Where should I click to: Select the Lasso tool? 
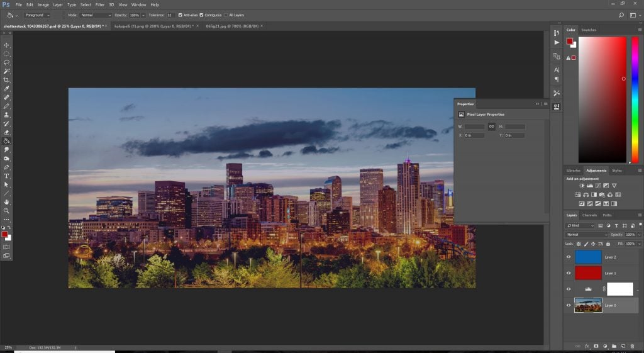pyautogui.click(x=6, y=63)
